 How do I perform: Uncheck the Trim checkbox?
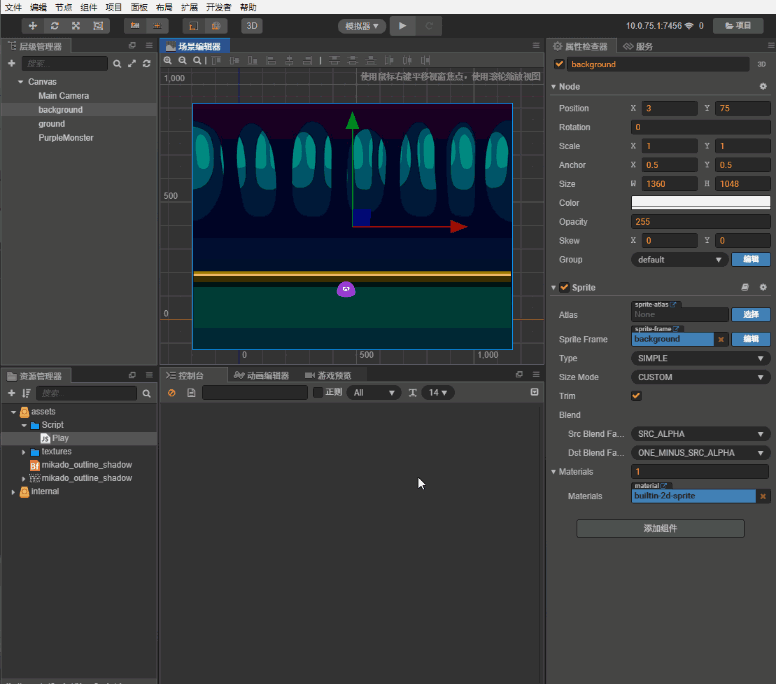click(636, 396)
